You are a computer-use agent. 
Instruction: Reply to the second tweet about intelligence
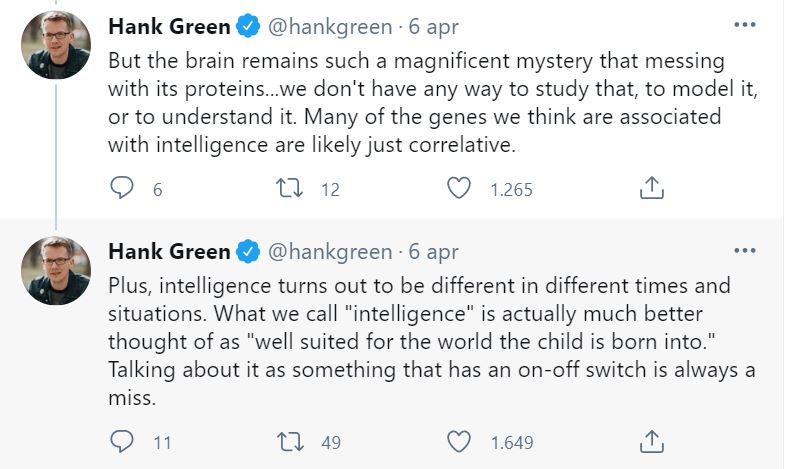click(x=121, y=440)
